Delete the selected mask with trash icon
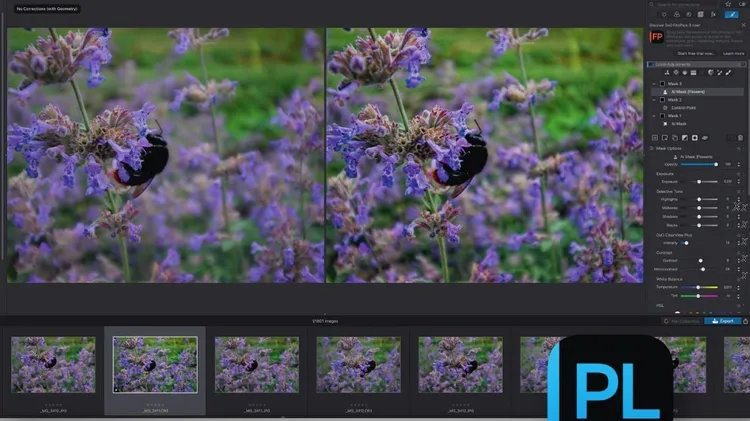 click(x=742, y=137)
